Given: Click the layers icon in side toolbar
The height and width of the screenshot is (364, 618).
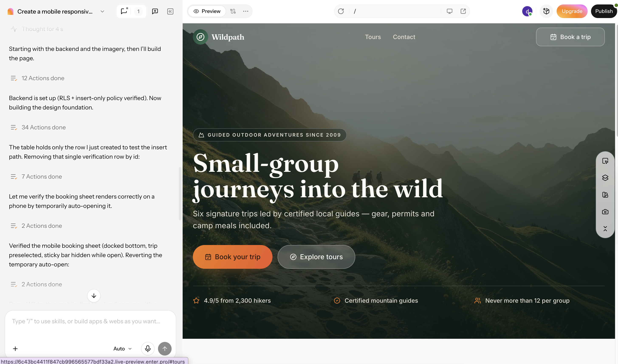Looking at the screenshot, I should (x=605, y=178).
